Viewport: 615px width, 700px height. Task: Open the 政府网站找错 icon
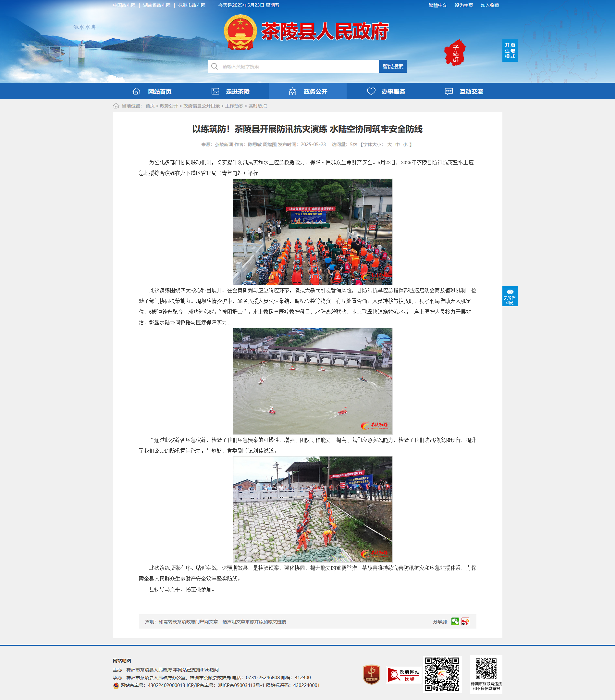(x=403, y=675)
